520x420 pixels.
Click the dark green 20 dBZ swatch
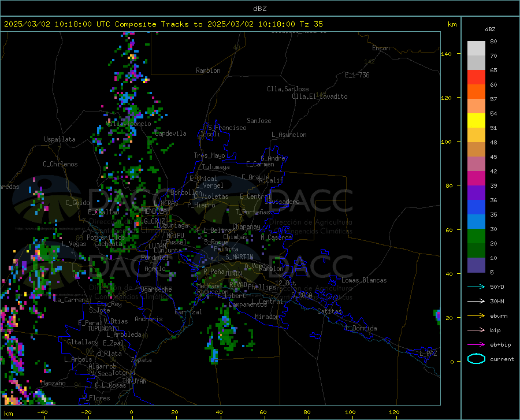476,251
